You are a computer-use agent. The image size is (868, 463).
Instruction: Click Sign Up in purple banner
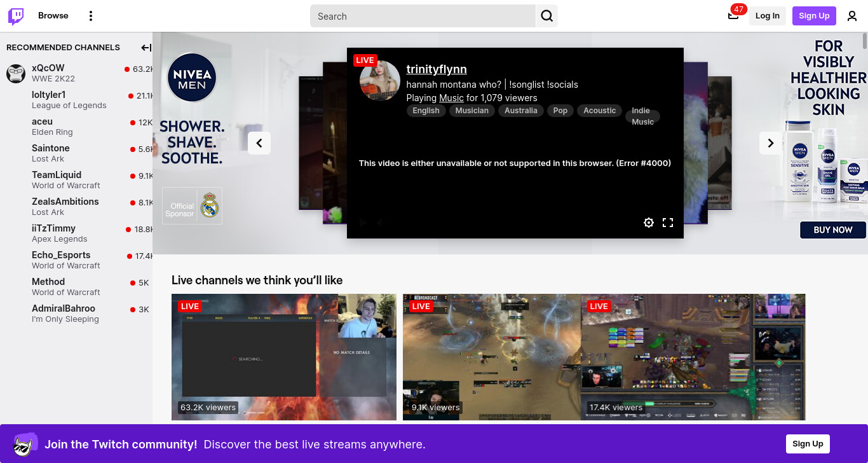(808, 444)
